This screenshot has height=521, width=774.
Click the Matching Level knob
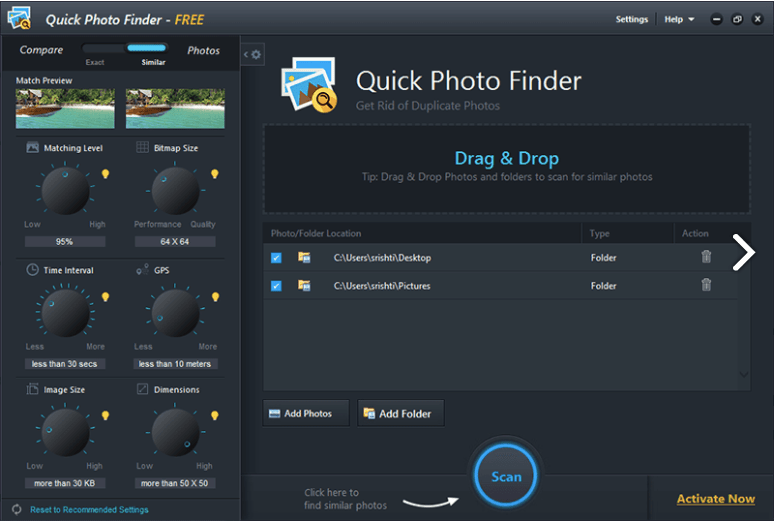[x=65, y=191]
